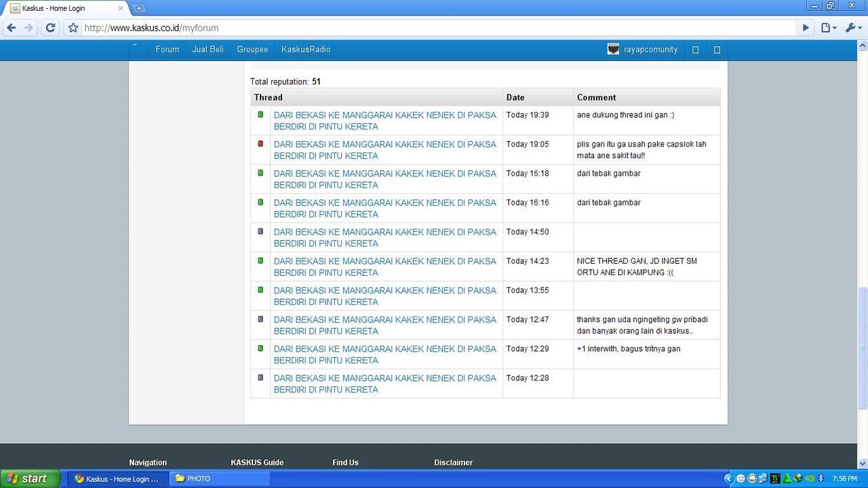Click the page scrollbar up arrow
Image resolution: width=868 pixels, height=488 pixels.
click(863, 45)
